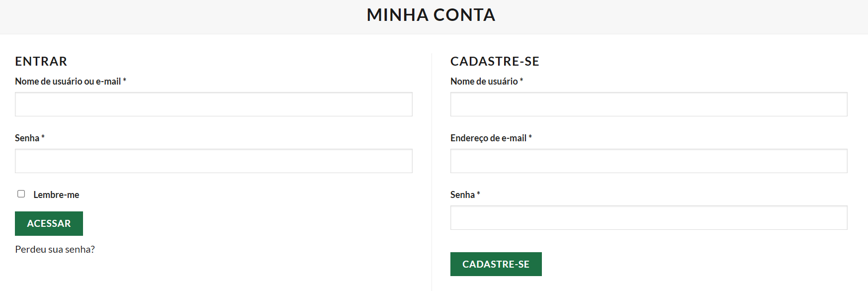Click the ENTRAR section heading
Viewport: 868px width, 291px height.
41,61
